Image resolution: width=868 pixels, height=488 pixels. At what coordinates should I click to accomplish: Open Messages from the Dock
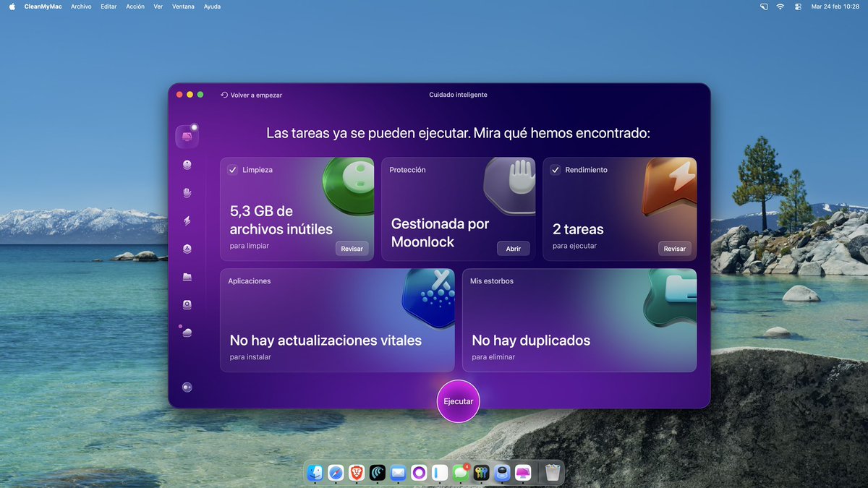click(460, 473)
